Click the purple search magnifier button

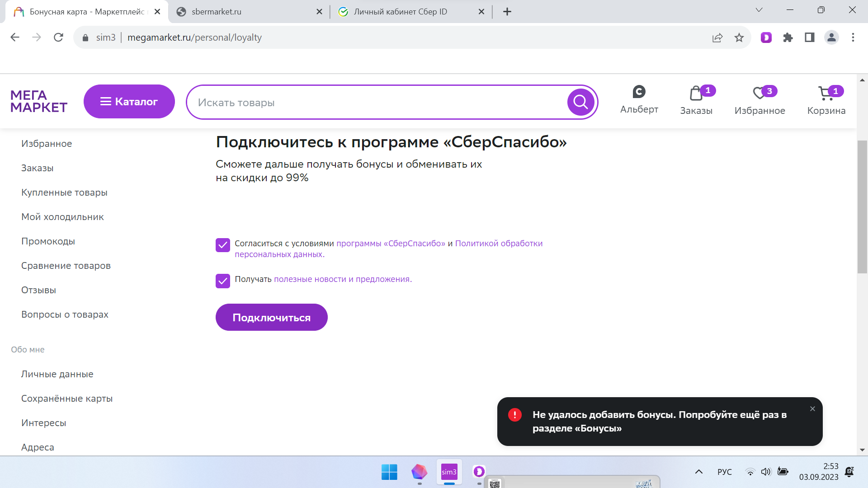click(x=580, y=102)
